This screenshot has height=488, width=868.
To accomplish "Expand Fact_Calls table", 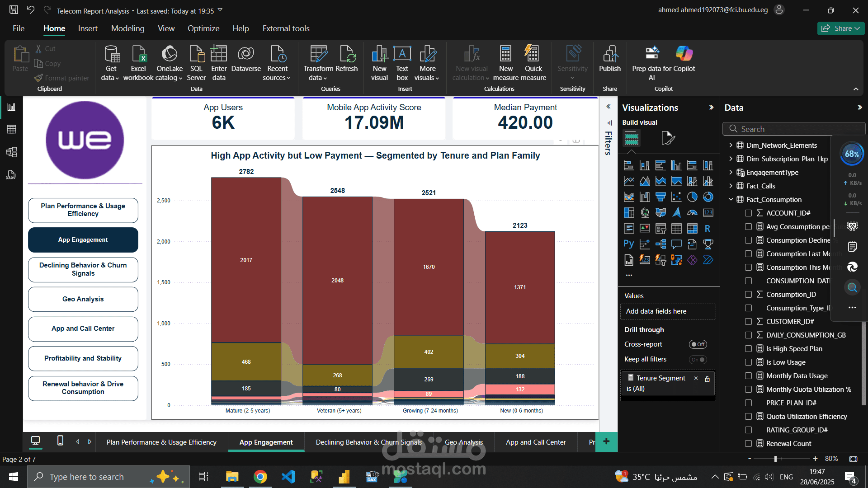I will (x=731, y=186).
